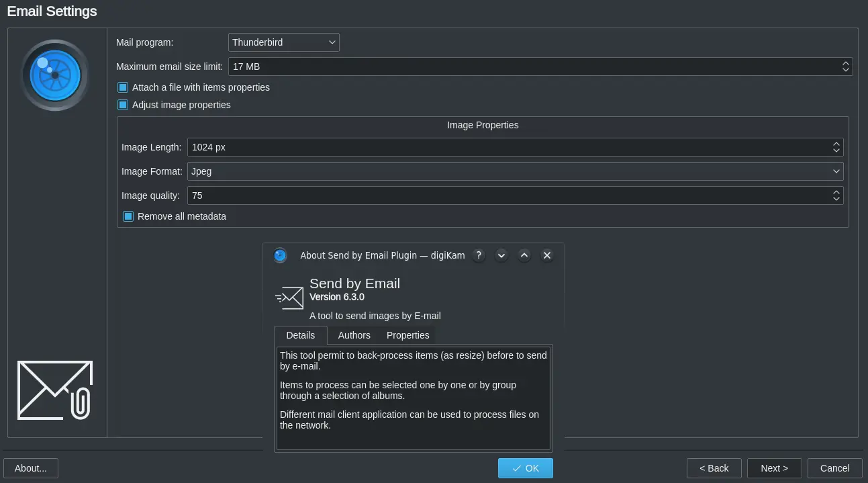Click the About... button
Image resolution: width=868 pixels, height=483 pixels.
click(30, 468)
